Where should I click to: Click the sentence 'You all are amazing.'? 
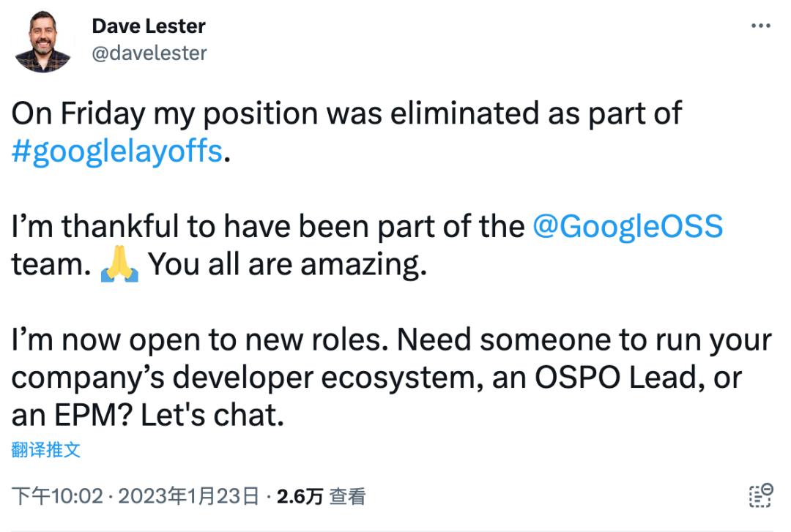tap(288, 265)
